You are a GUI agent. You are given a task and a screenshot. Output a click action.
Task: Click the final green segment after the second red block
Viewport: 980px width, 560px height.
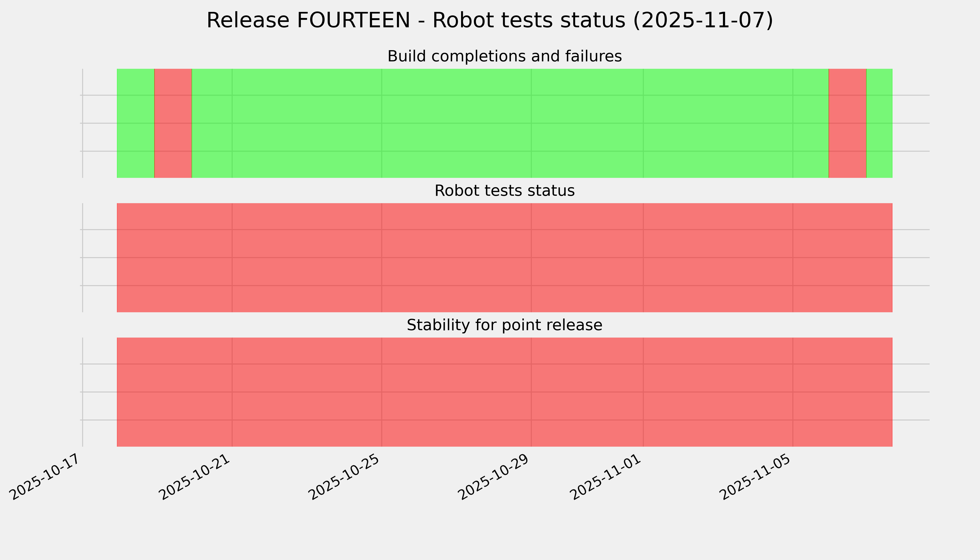click(879, 123)
